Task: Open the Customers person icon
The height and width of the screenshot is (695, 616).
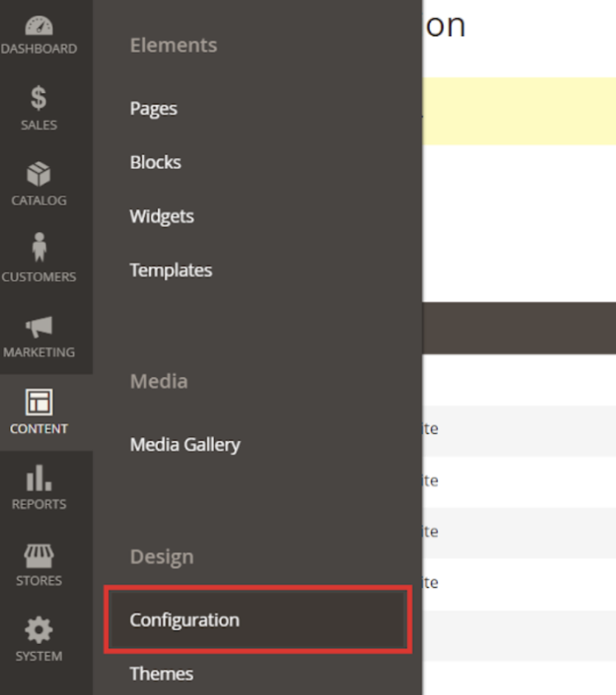Action: [39, 247]
